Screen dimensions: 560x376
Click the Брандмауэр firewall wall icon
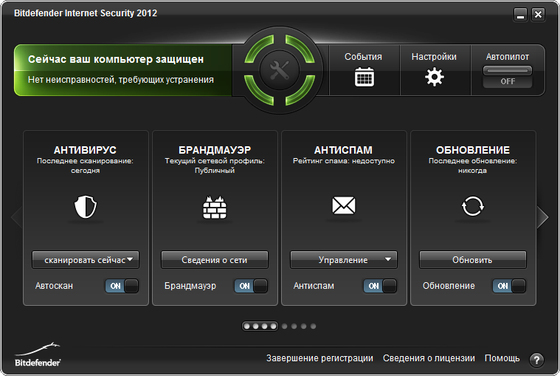coord(215,207)
